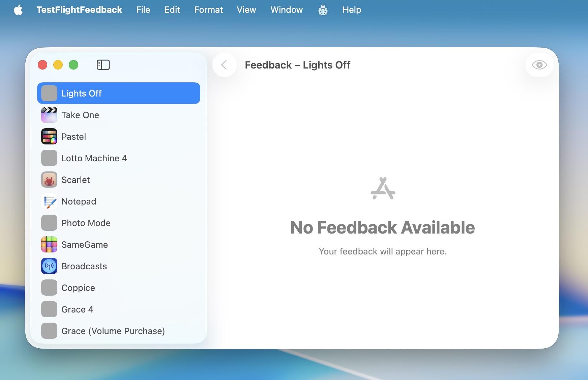Select the Pastel app icon
The height and width of the screenshot is (380, 588).
click(x=49, y=137)
